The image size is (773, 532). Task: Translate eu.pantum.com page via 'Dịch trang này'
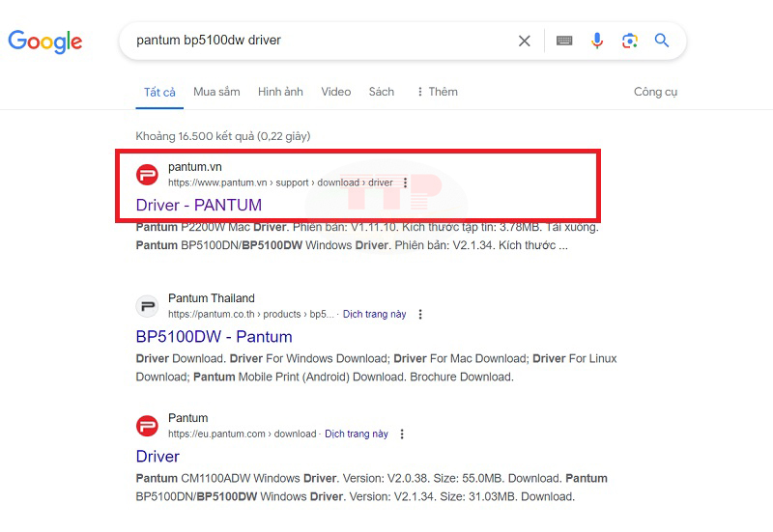[357, 434]
